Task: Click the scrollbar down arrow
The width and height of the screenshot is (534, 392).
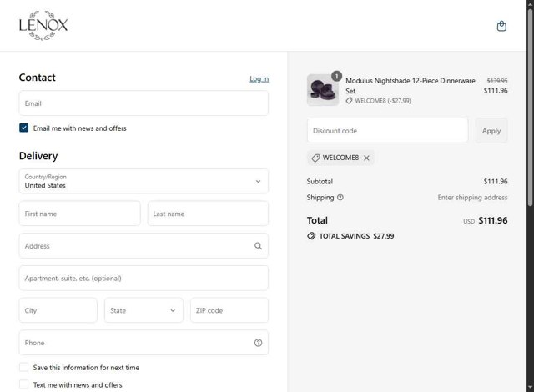Action: (x=531, y=388)
